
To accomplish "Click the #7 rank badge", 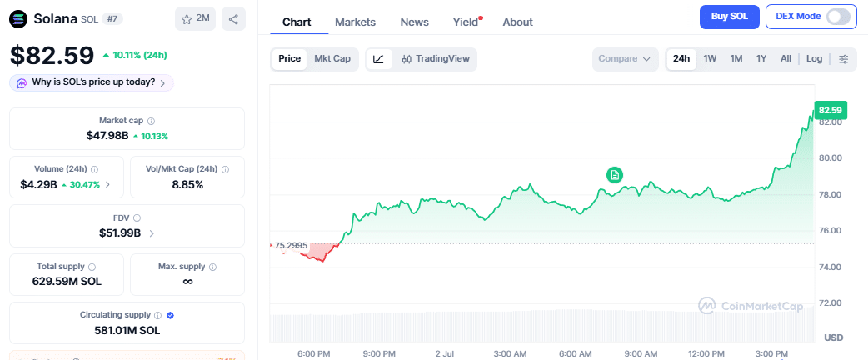I will pos(113,19).
